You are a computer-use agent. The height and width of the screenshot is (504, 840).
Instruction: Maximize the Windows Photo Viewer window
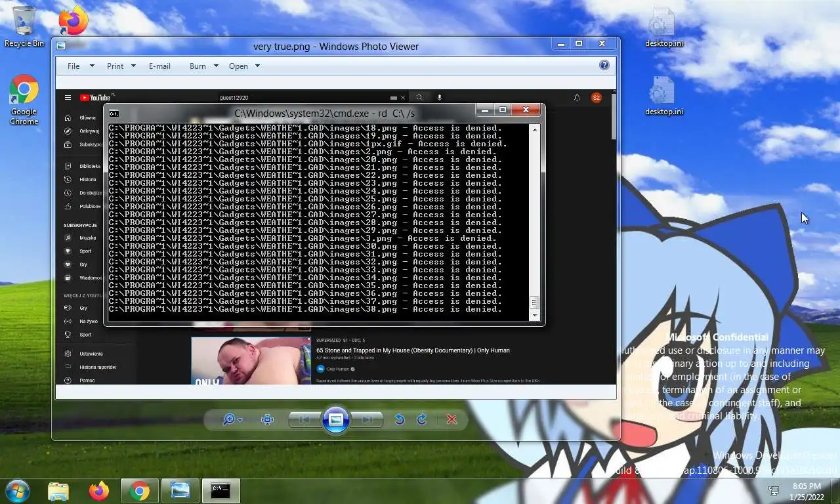point(579,44)
